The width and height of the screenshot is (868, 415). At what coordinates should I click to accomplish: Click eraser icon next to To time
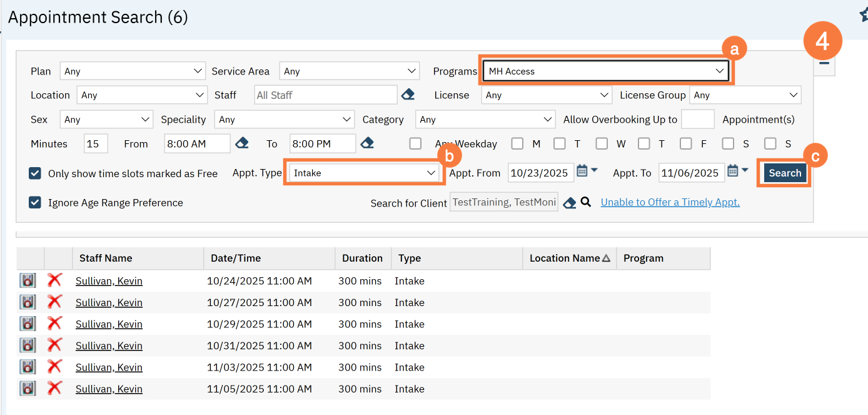[367, 143]
